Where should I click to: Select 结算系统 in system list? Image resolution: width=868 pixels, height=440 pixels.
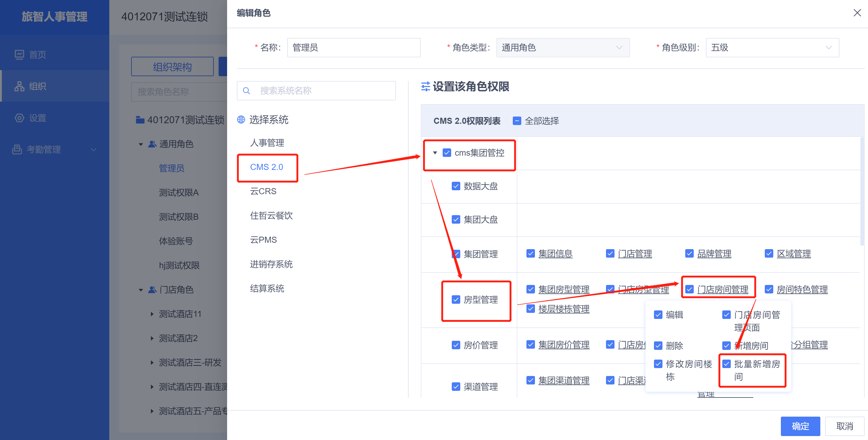267,288
